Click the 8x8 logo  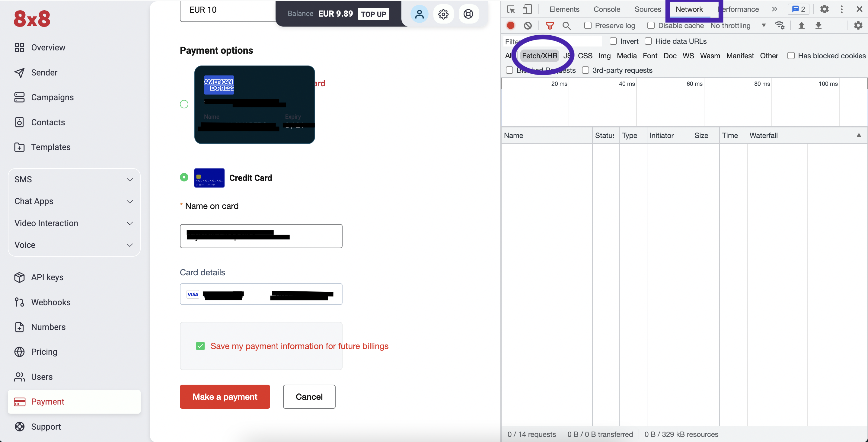[x=32, y=18]
